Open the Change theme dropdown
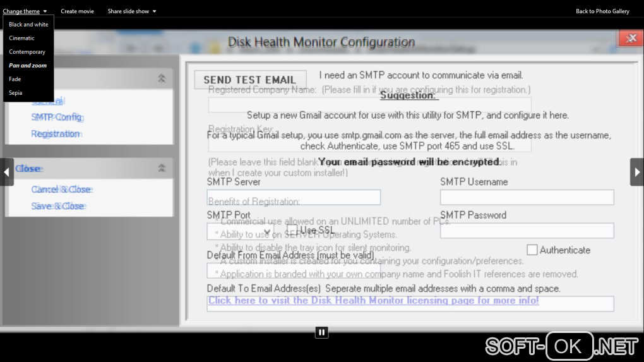The image size is (644, 362). coord(25,11)
